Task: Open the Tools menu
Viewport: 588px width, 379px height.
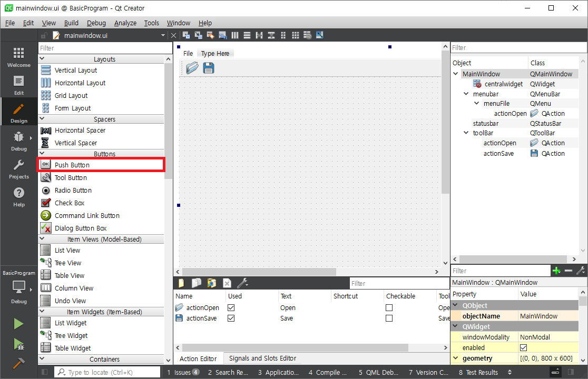Action: point(152,23)
